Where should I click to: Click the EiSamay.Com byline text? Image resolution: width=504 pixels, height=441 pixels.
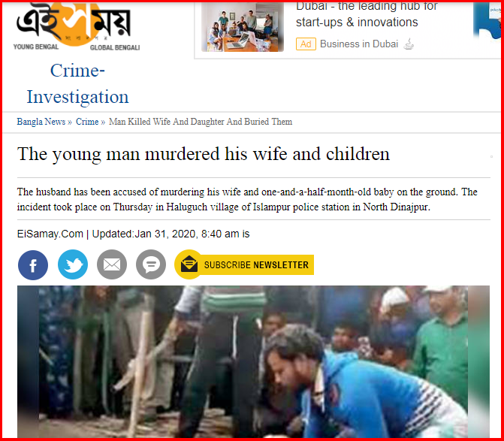coord(50,234)
